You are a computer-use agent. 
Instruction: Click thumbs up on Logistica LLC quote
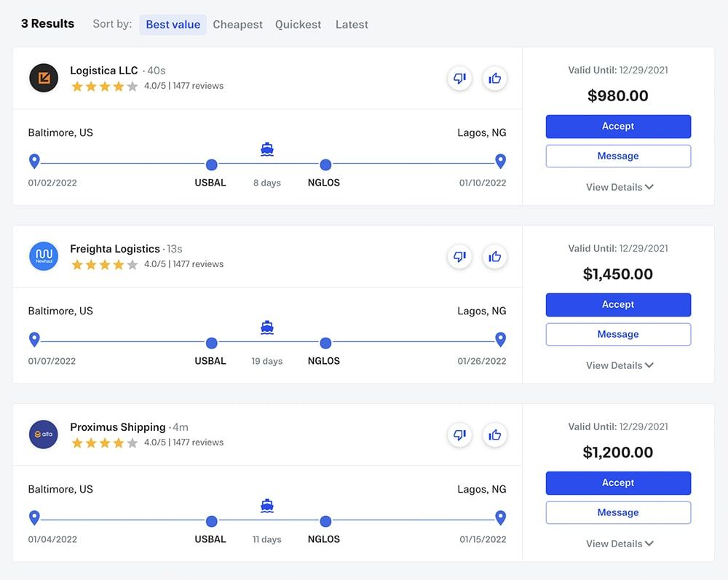[495, 79]
